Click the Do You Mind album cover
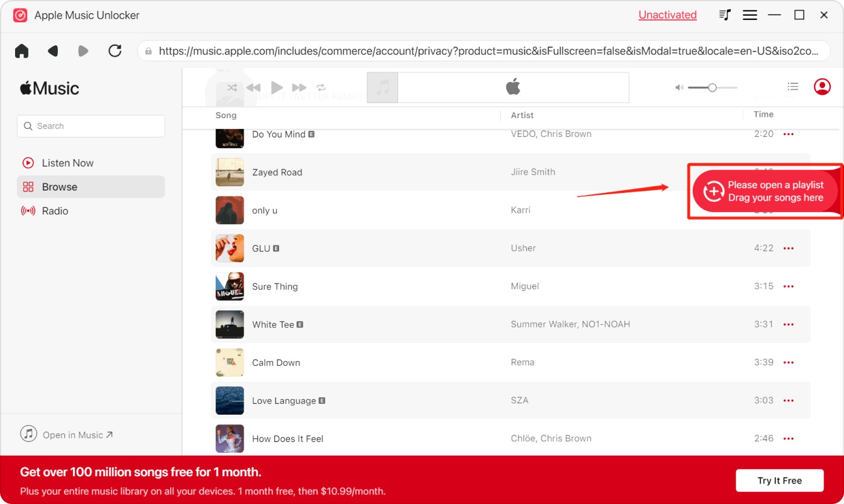This screenshot has height=504, width=844. 230,138
